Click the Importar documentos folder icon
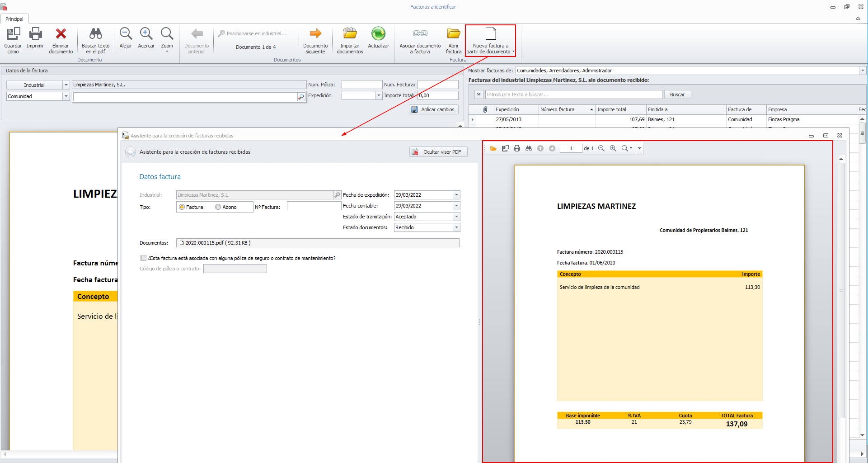 [350, 34]
